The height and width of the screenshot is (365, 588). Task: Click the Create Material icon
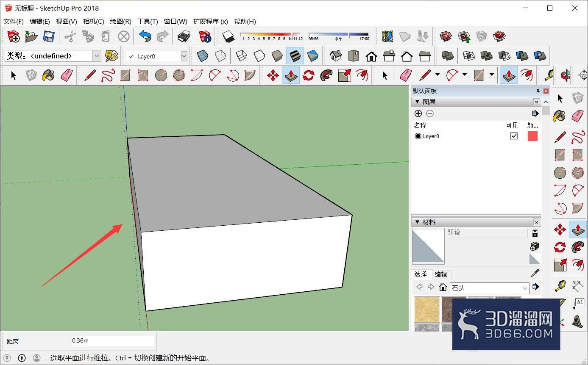coord(535,246)
